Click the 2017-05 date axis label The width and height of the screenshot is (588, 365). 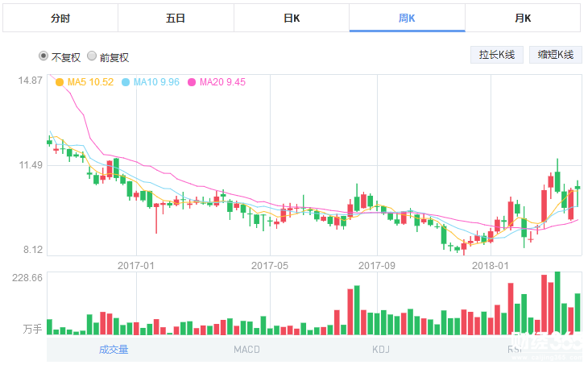click(269, 265)
